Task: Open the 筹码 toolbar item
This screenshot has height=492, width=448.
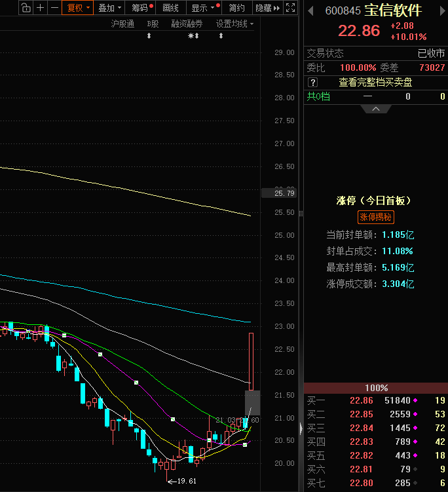Action: click(141, 8)
